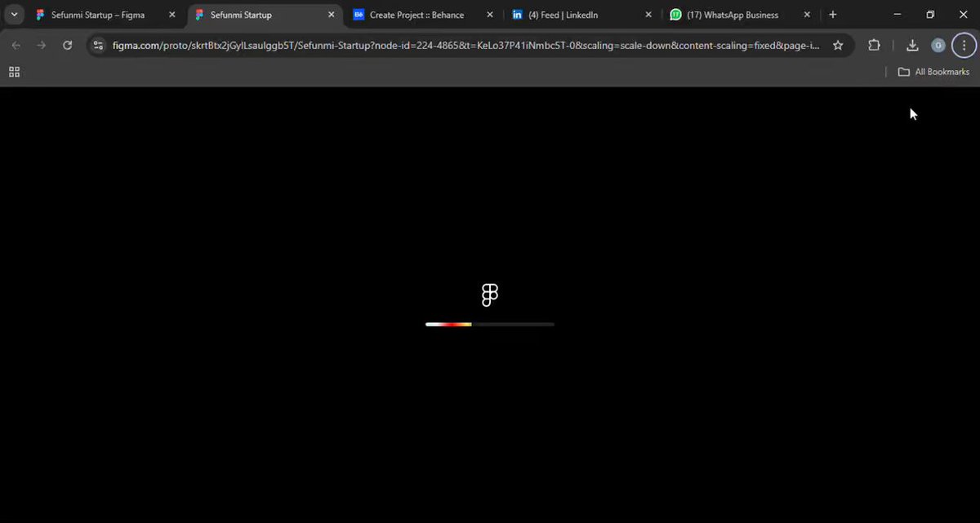Click the Figma logo loading icon

point(490,295)
